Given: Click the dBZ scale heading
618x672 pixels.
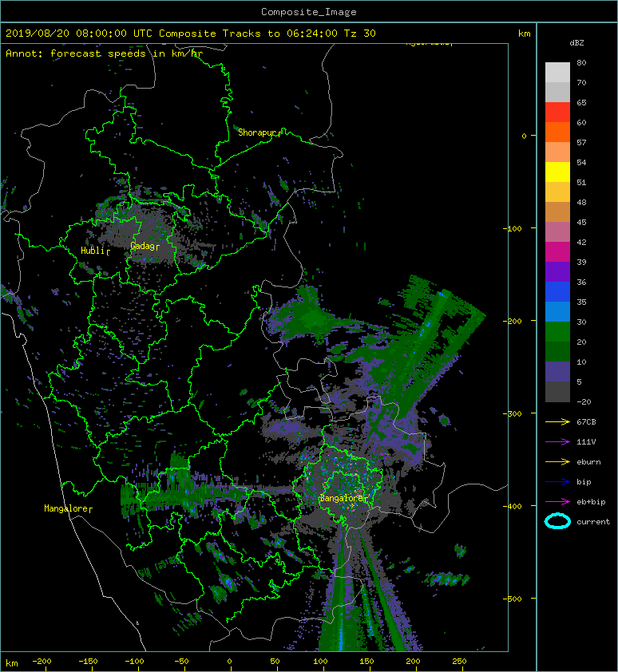Looking at the screenshot, I should [x=576, y=43].
